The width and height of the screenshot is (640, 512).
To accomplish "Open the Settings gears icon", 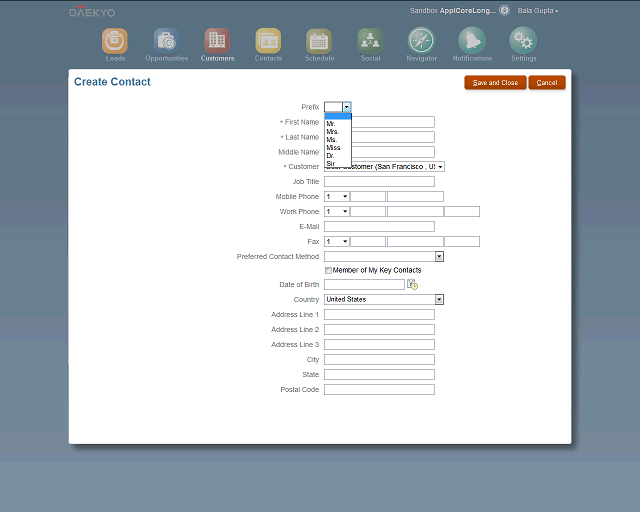I will point(523,40).
